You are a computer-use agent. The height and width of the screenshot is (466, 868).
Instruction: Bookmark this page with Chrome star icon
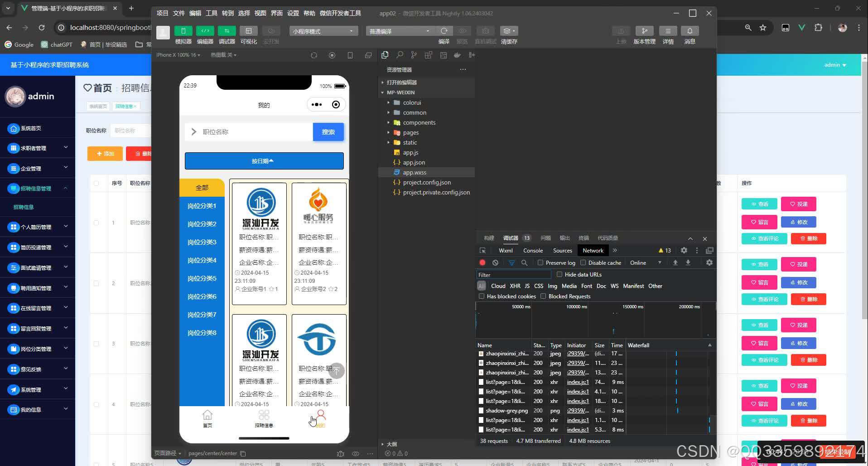tap(763, 28)
